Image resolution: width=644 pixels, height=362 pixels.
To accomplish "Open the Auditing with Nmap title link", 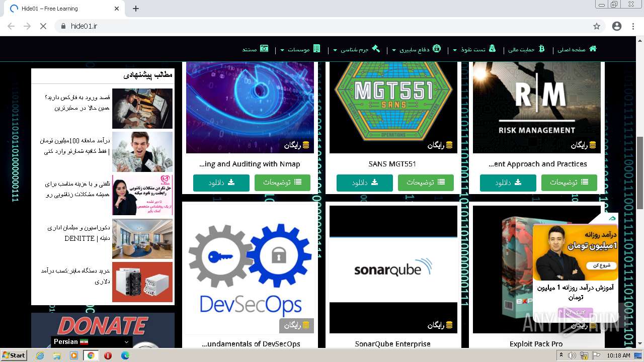I will (250, 164).
